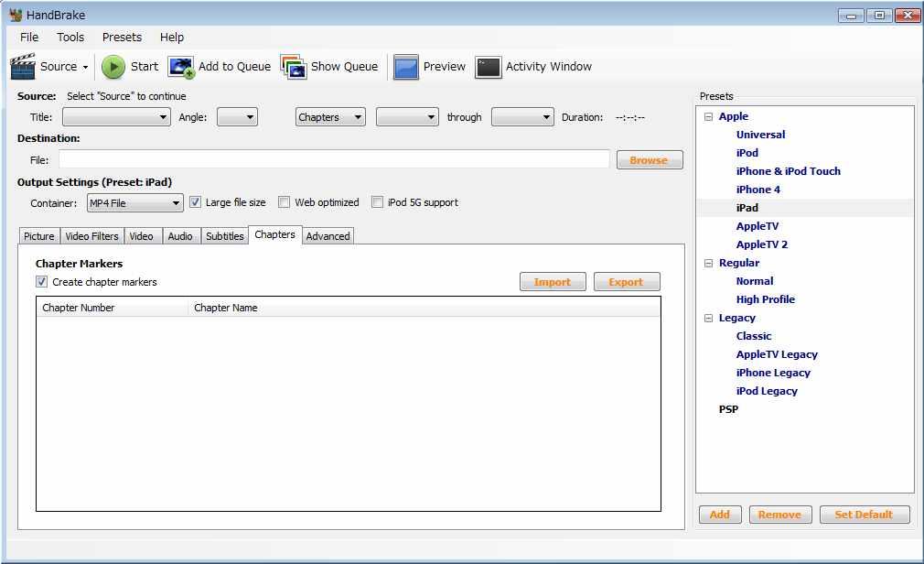Select the iPod Legacy preset

point(767,391)
